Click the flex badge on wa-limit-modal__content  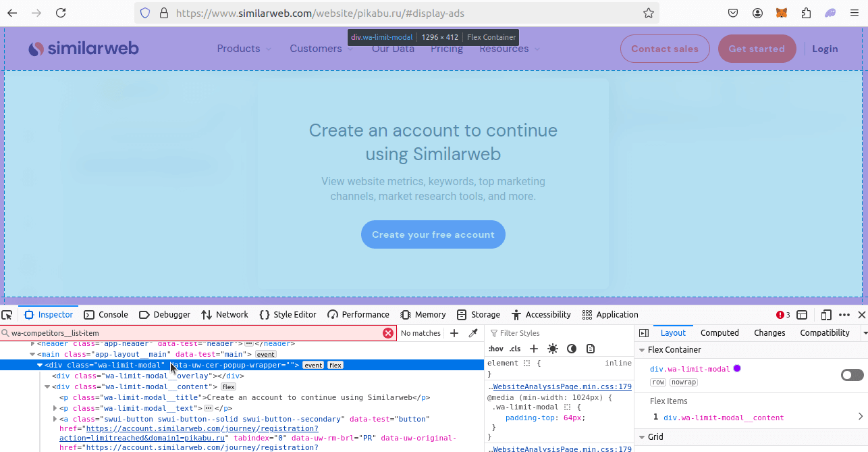pos(229,386)
